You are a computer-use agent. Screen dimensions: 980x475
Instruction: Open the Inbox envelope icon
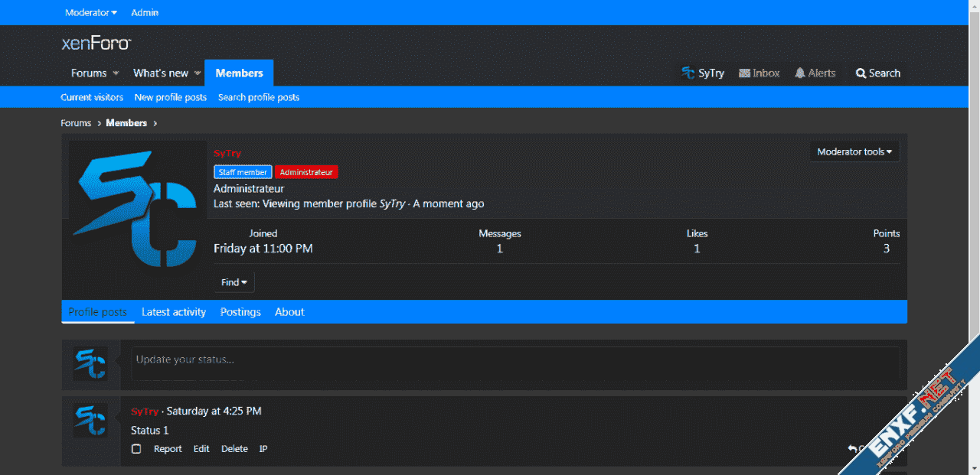pos(744,73)
